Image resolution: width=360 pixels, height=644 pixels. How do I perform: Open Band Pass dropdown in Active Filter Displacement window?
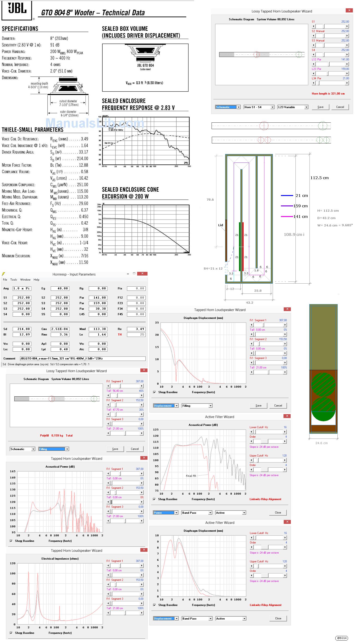[197, 618]
